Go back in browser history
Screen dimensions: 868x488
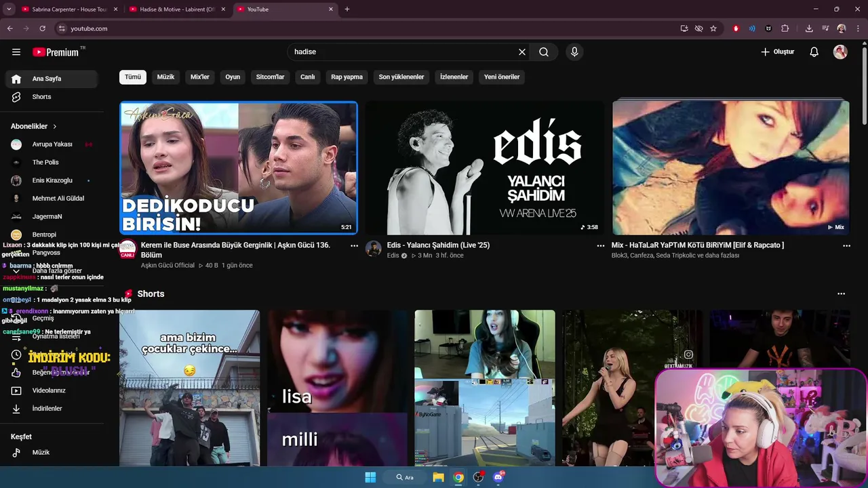[10, 28]
